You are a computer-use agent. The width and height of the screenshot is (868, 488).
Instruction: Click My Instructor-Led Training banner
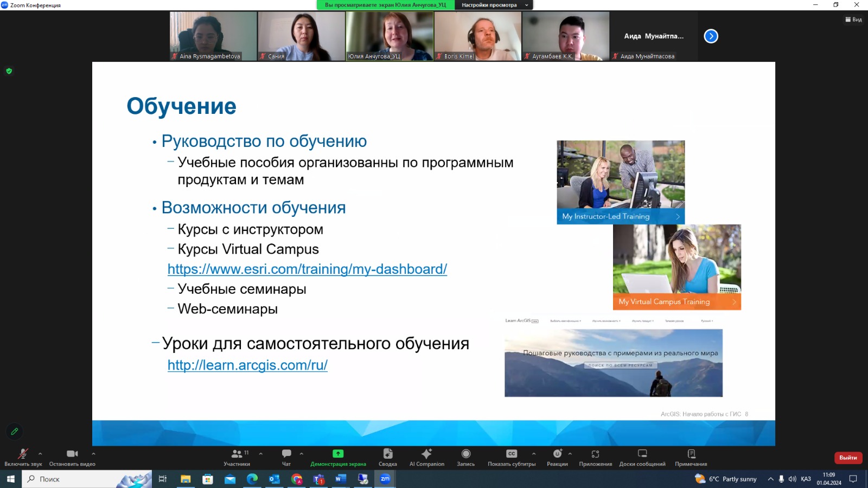(x=621, y=216)
